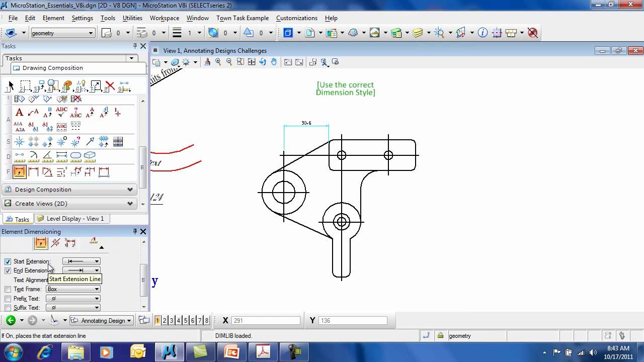The height and width of the screenshot is (362, 644).
Task: Open the Raster Manager icon
Action: (x=374, y=33)
